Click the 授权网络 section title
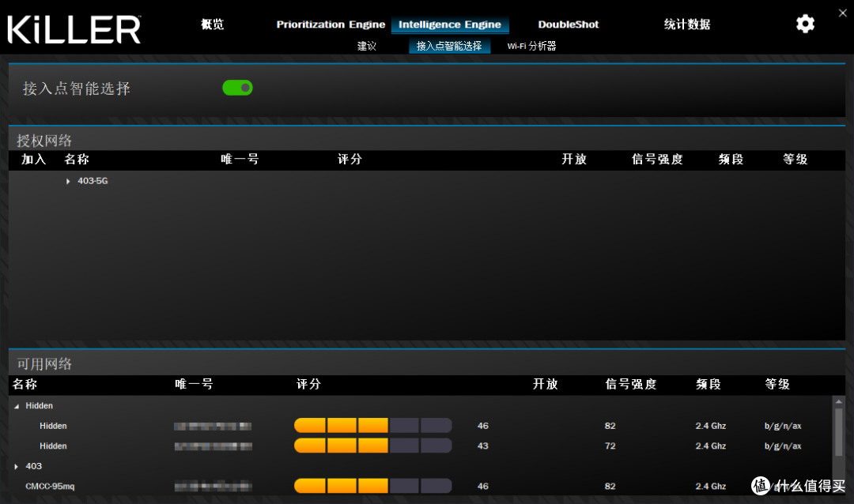Image resolution: width=854 pixels, height=504 pixels. coord(44,141)
